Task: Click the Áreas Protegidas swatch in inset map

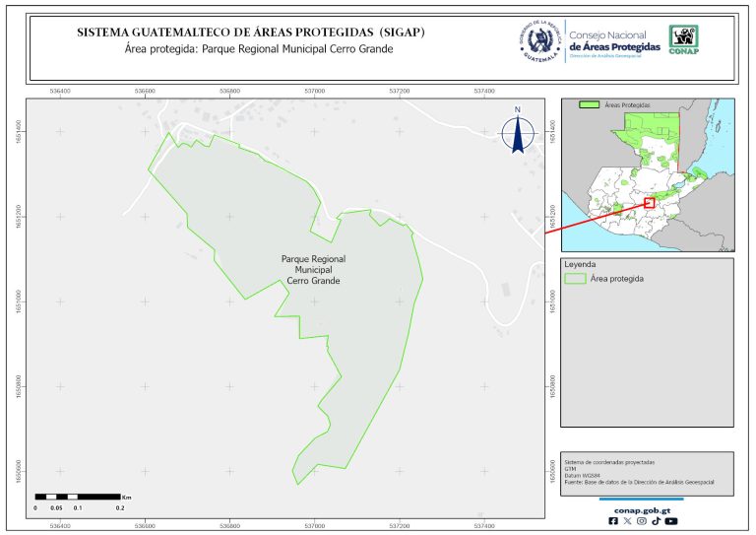Action: tap(589, 103)
